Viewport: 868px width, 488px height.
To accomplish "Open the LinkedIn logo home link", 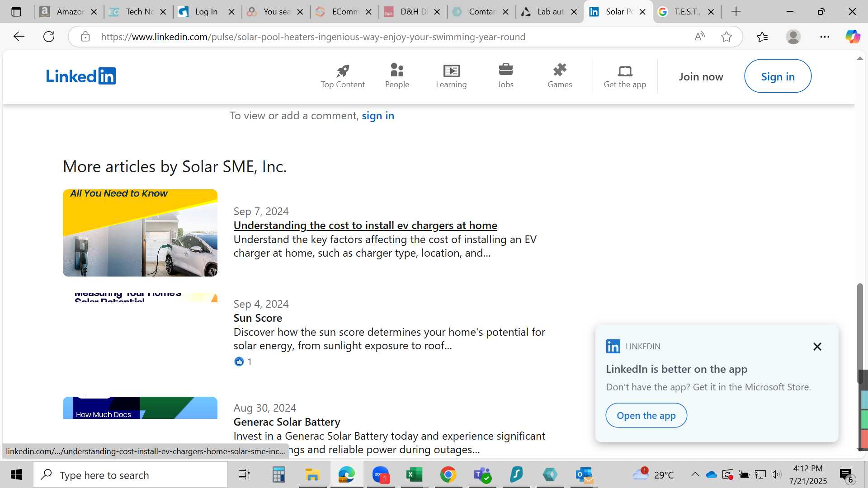I will pos(81,76).
